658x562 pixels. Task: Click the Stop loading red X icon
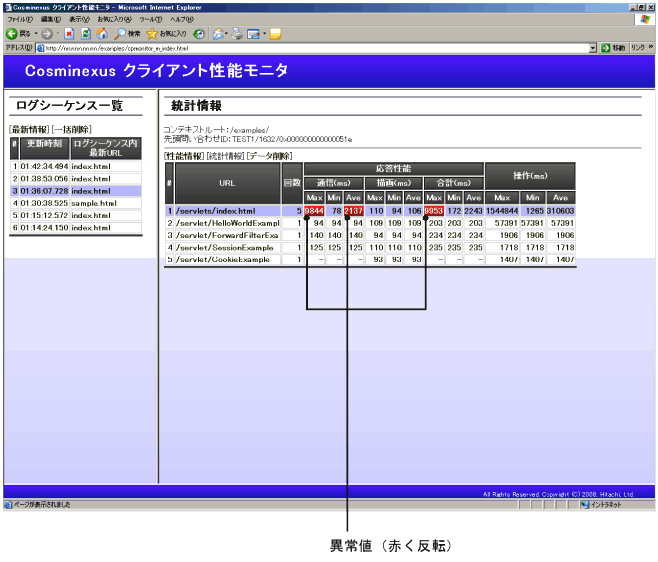(69, 34)
